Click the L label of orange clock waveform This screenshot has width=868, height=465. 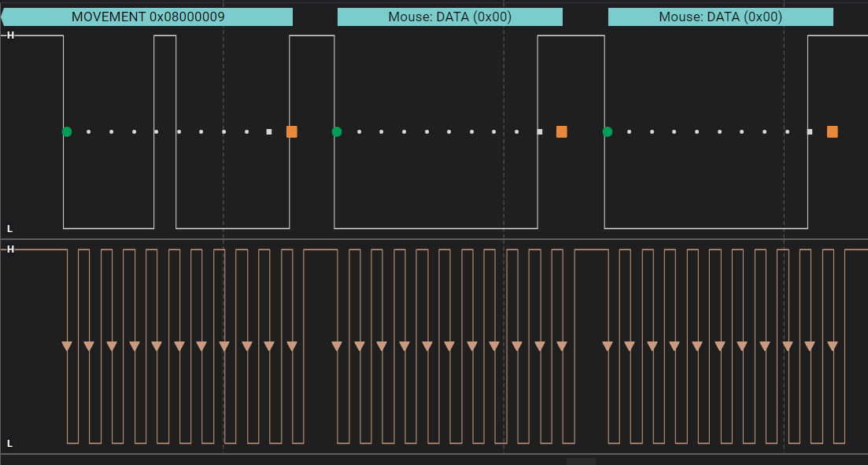pos(9,444)
